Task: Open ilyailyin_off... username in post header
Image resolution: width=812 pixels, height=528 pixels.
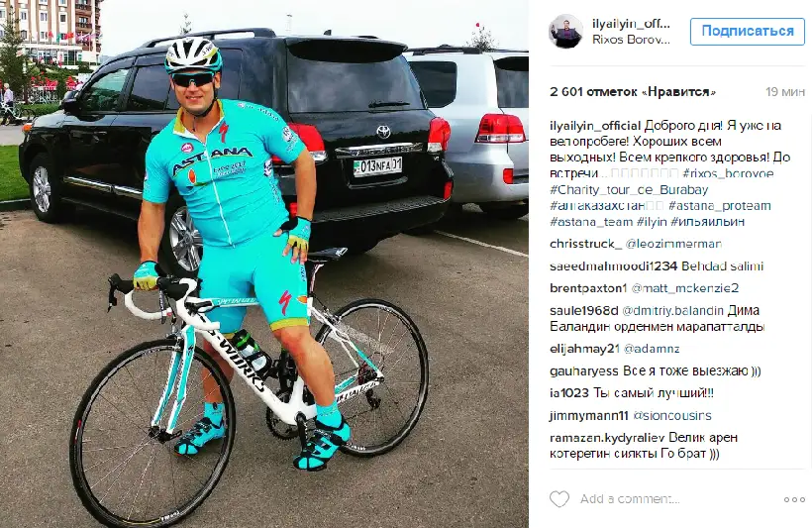Action: coord(631,24)
